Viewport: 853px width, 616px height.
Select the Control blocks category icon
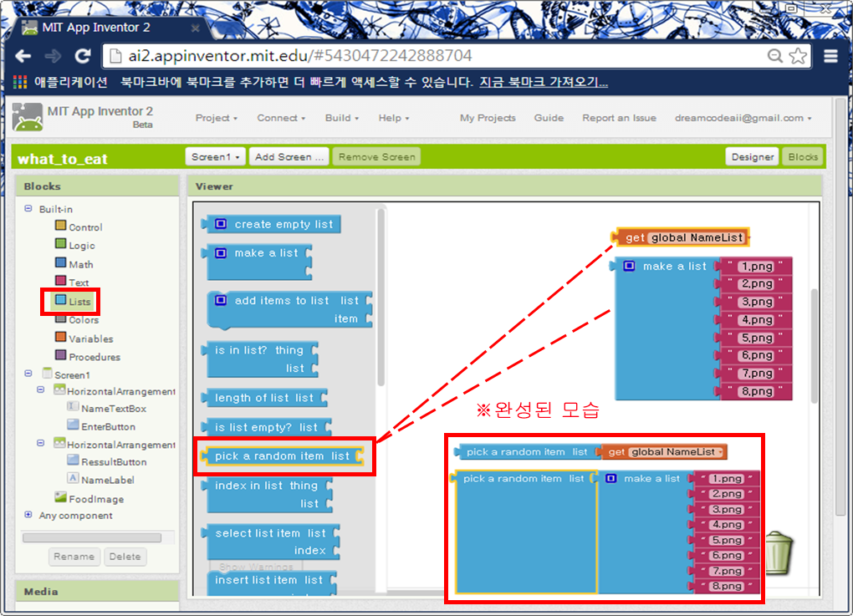[60, 226]
